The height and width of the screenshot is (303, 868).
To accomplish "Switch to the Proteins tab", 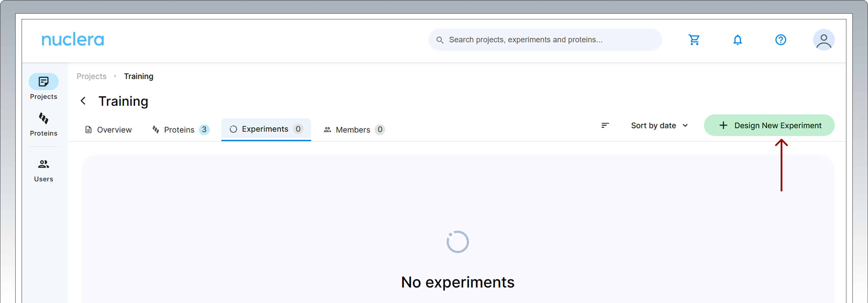I will click(181, 130).
